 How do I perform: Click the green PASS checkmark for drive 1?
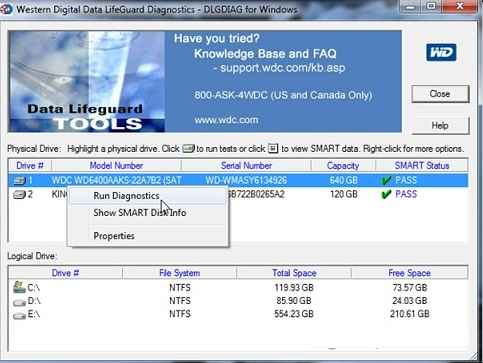pyautogui.click(x=386, y=180)
